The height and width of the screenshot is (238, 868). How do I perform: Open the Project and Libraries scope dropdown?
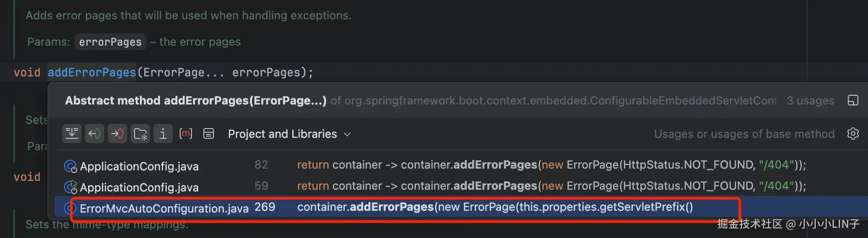pyautogui.click(x=289, y=134)
